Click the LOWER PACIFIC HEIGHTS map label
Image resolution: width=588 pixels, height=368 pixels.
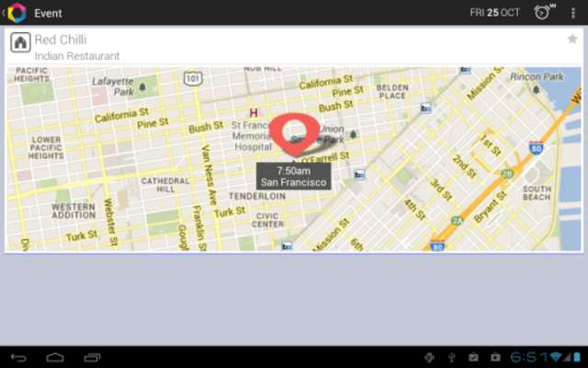[x=46, y=147]
